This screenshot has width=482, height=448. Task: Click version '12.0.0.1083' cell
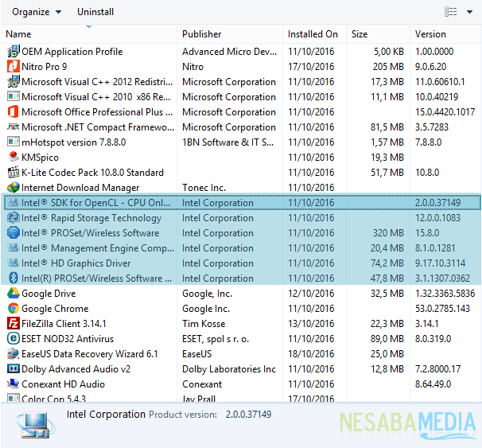click(x=437, y=218)
